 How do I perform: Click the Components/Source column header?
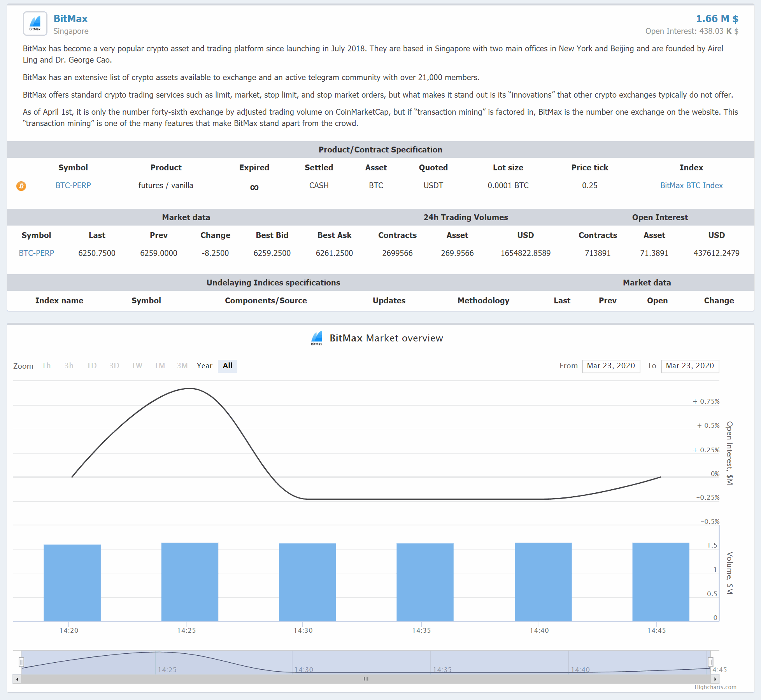coord(266,301)
